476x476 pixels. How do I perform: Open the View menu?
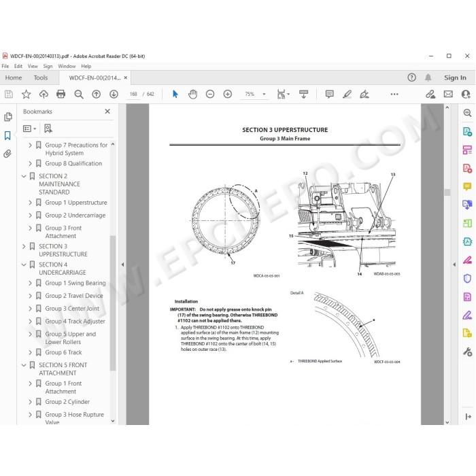(x=33, y=66)
